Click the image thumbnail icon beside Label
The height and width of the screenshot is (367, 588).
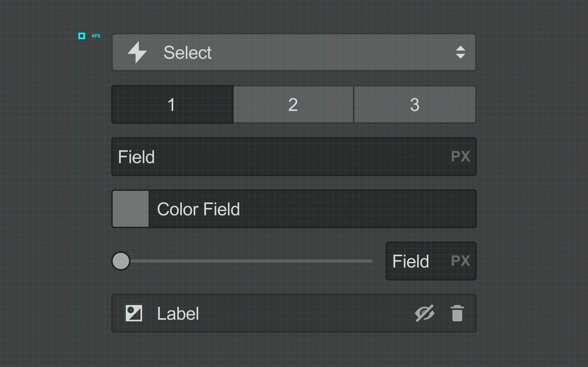click(134, 313)
